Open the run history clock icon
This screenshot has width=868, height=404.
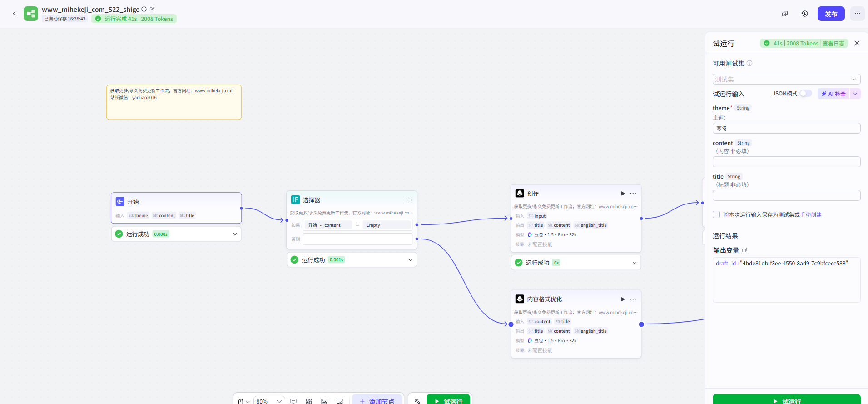804,14
